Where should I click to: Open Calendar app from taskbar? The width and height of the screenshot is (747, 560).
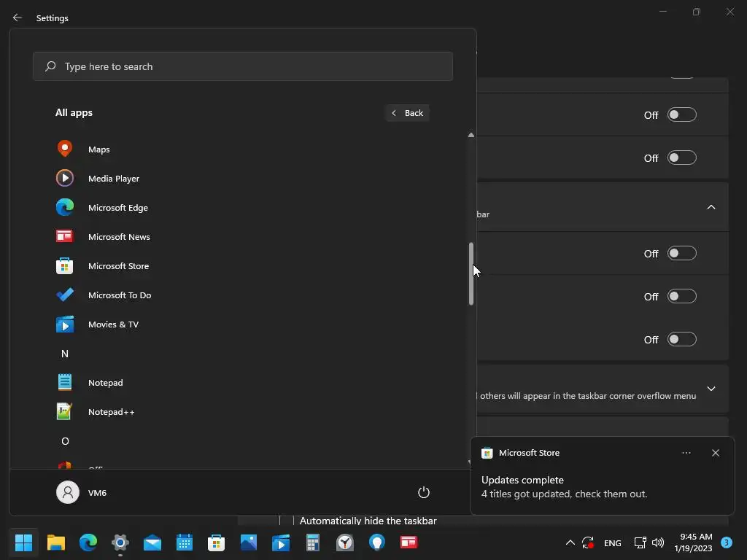pos(185,542)
